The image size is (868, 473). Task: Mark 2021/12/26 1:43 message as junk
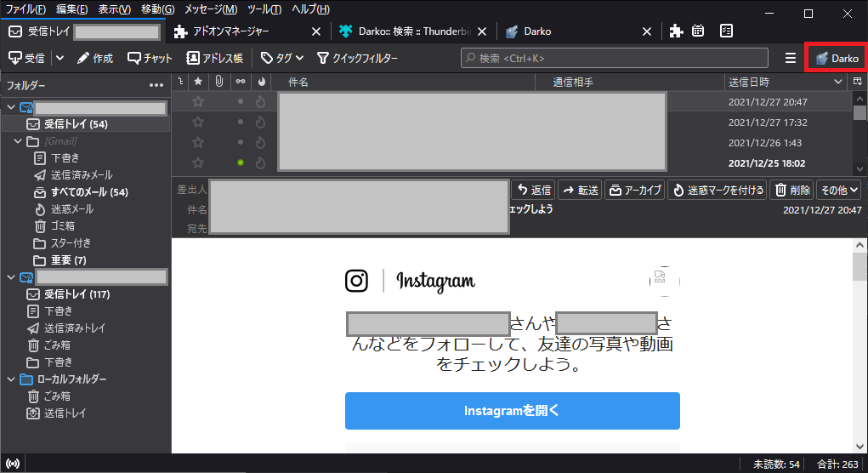pyautogui.click(x=261, y=143)
